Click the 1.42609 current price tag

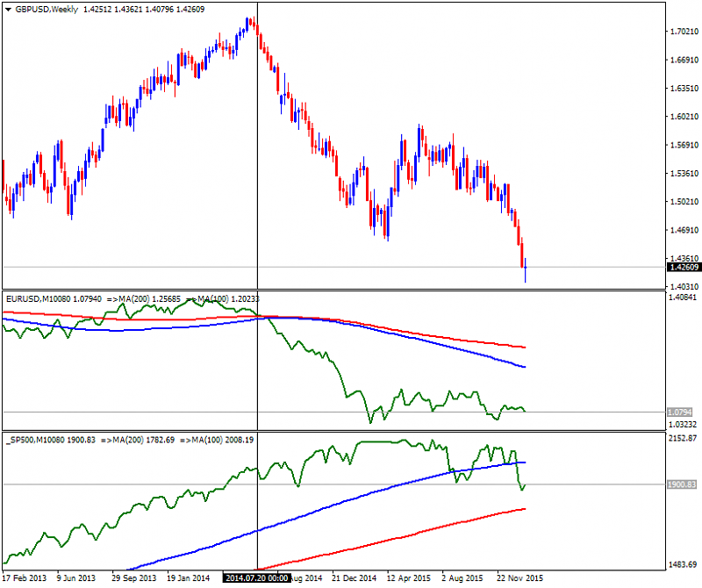pos(683,267)
